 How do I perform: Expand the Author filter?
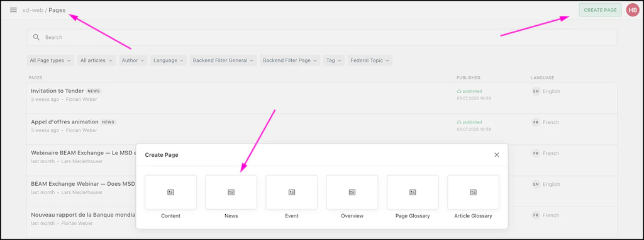133,60
